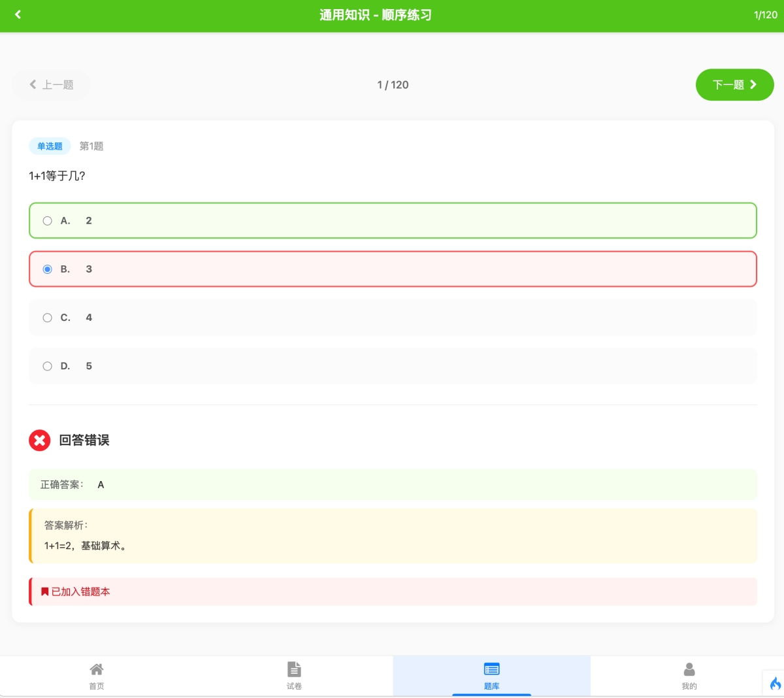Select radio button for option D
784x698 pixels.
pos(48,366)
